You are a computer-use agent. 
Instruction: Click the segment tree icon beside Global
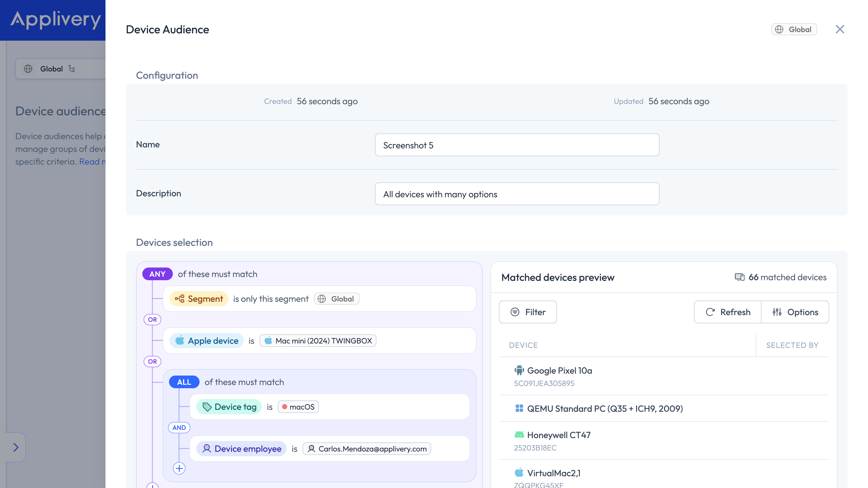[72, 69]
